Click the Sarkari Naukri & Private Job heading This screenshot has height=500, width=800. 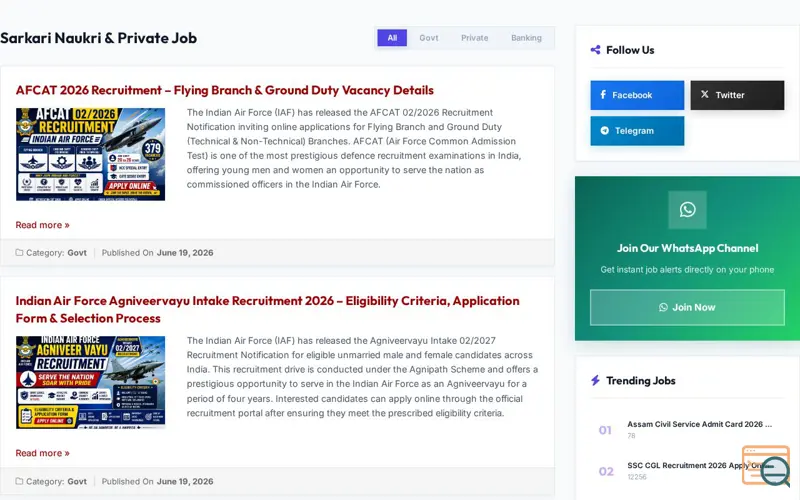[98, 38]
